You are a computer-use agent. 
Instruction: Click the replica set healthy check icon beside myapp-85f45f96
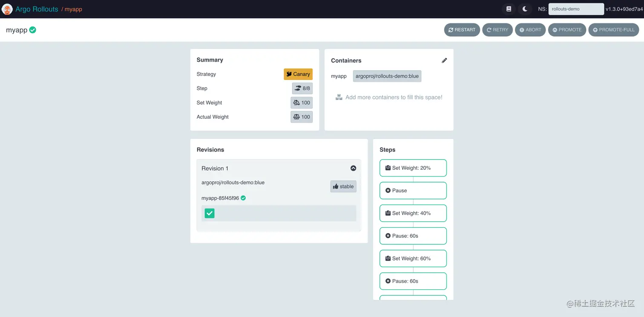pyautogui.click(x=243, y=198)
